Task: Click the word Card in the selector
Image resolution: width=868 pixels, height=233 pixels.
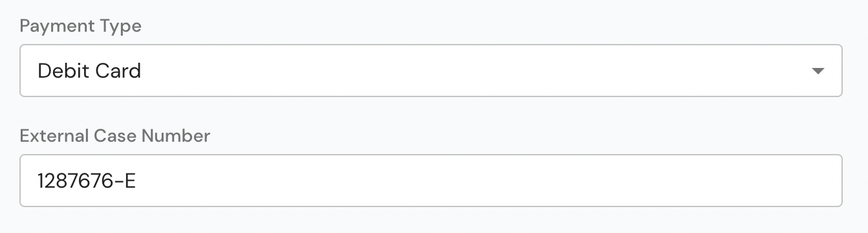Action: click(118, 71)
